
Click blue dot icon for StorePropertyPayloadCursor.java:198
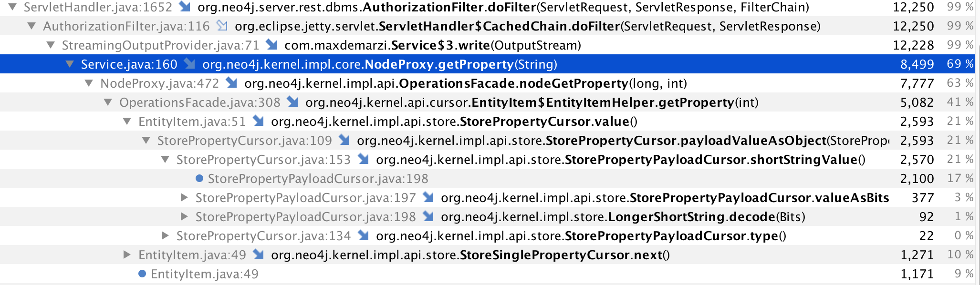[x=199, y=179]
